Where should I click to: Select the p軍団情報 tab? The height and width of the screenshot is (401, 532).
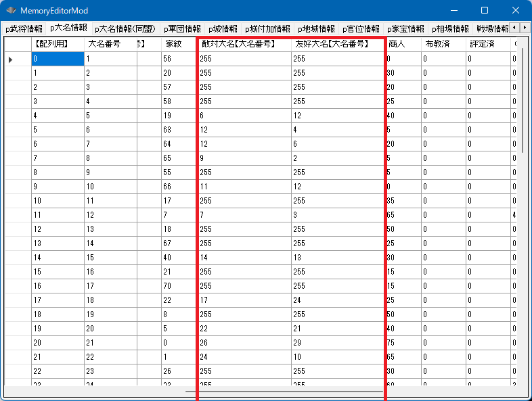181,28
